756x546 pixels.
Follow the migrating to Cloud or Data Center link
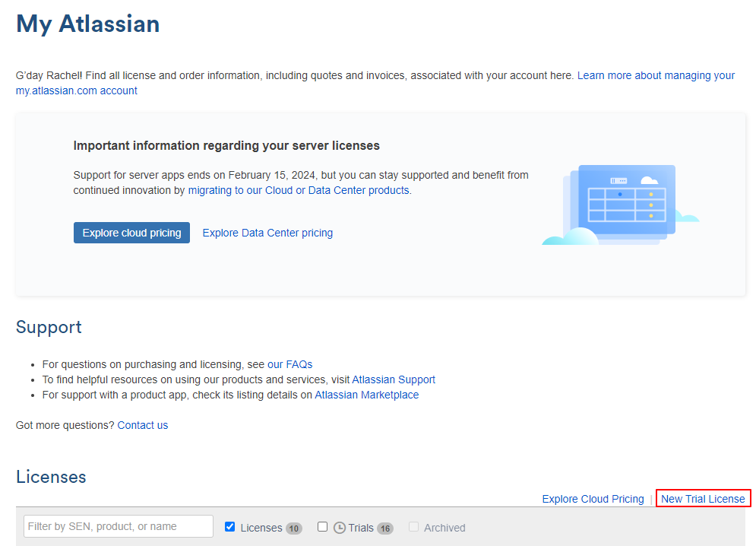click(299, 190)
